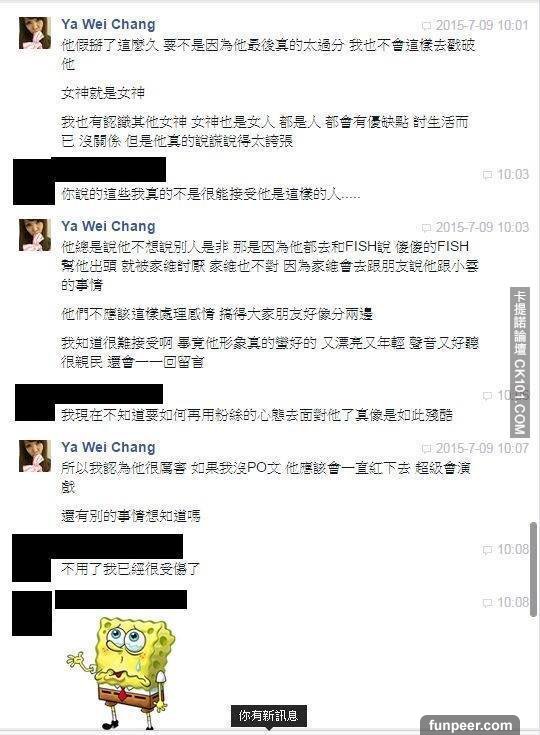Click the 2015-7-09 10:01 timestamp
The image size is (540, 735).
point(482,25)
